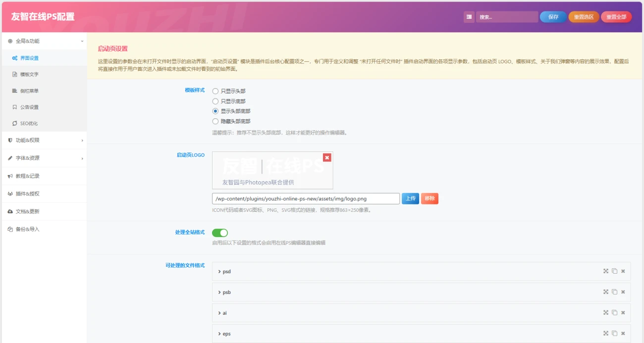Click the 搜索 input field
This screenshot has width=644, height=343.
506,16
